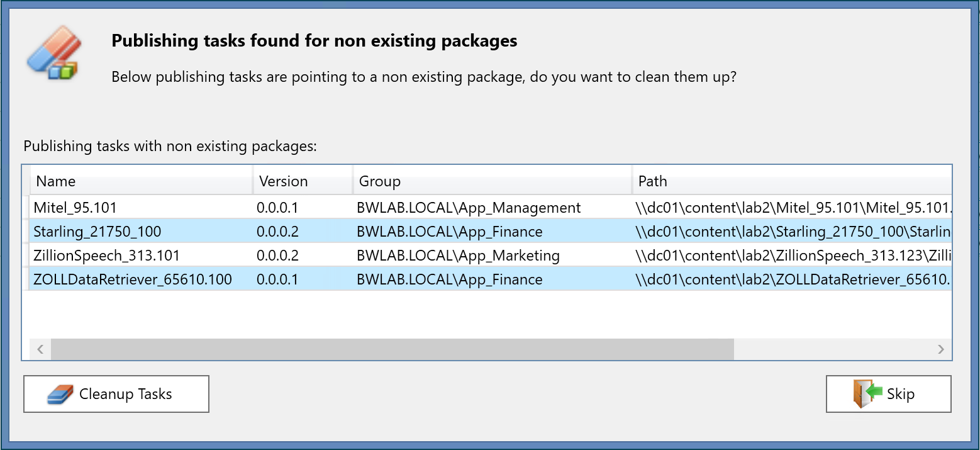Image resolution: width=980 pixels, height=450 pixels.
Task: Click the BWLAB.LOCAL\App_Marketing group cell
Action: point(458,256)
